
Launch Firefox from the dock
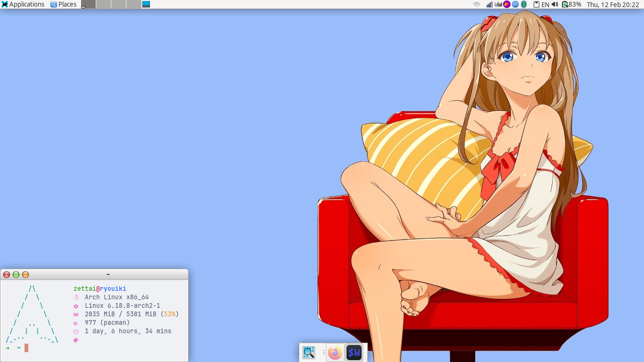click(335, 352)
